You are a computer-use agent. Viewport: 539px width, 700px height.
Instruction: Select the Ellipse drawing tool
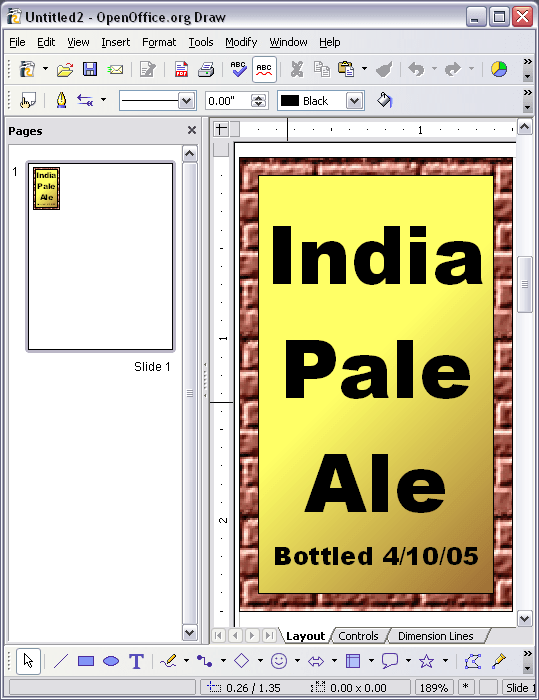tap(111, 661)
